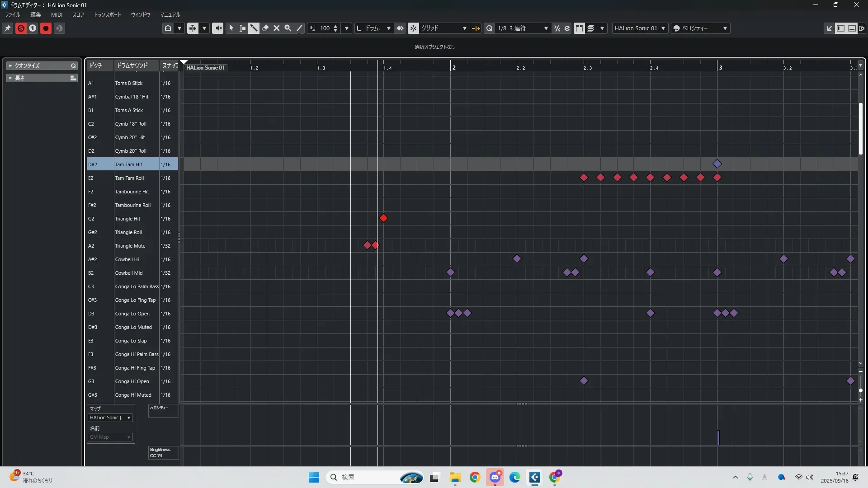The height and width of the screenshot is (488, 868).
Task: Open Google Chrome from the taskbar
Action: [475, 477]
